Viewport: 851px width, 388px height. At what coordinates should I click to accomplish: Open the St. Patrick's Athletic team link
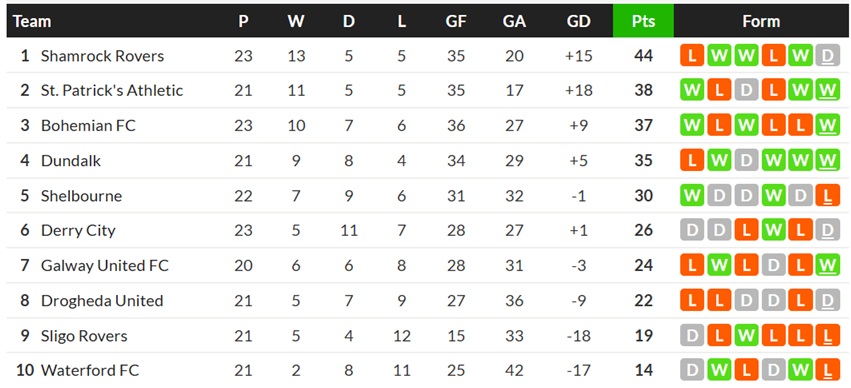tap(112, 90)
